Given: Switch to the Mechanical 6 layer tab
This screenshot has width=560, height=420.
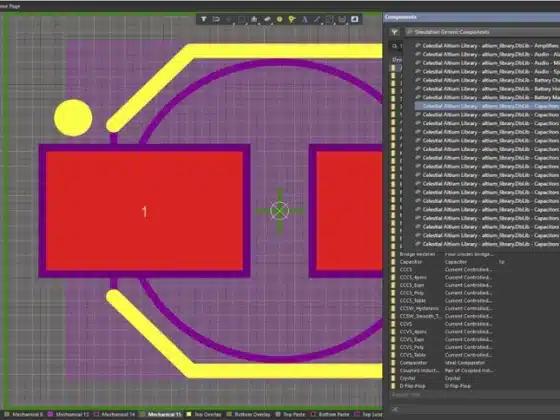Looking at the screenshot, I should tap(24, 414).
